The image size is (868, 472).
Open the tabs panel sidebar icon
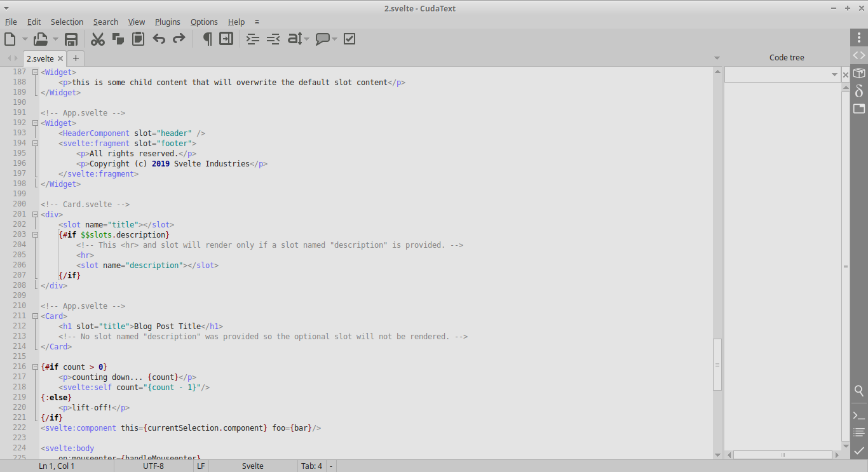pos(859,109)
